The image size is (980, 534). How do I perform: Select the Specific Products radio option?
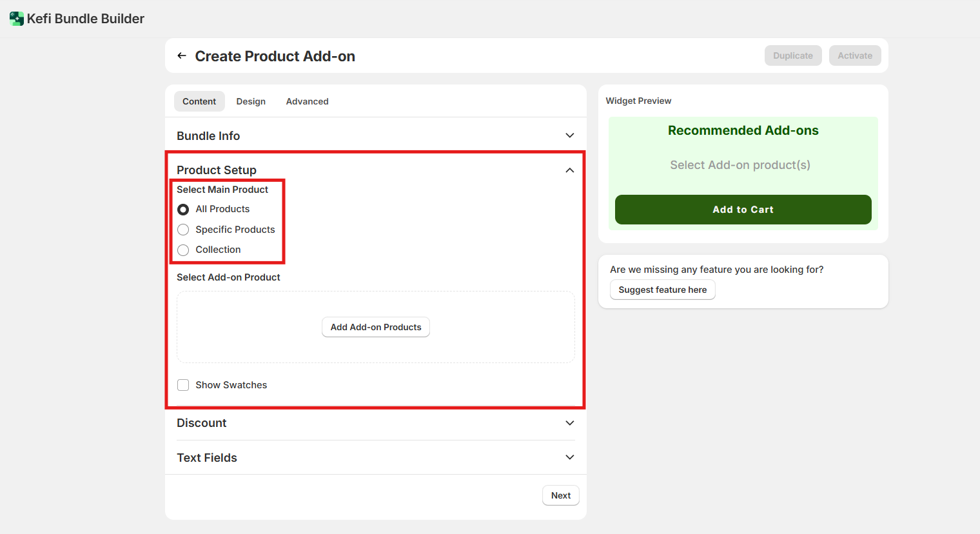(183, 230)
